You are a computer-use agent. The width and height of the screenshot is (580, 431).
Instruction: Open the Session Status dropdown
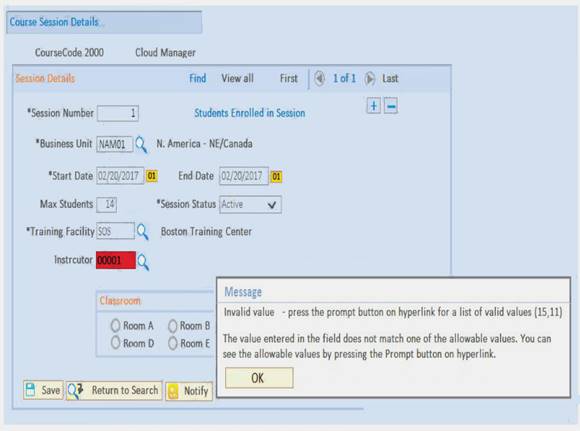pos(250,205)
